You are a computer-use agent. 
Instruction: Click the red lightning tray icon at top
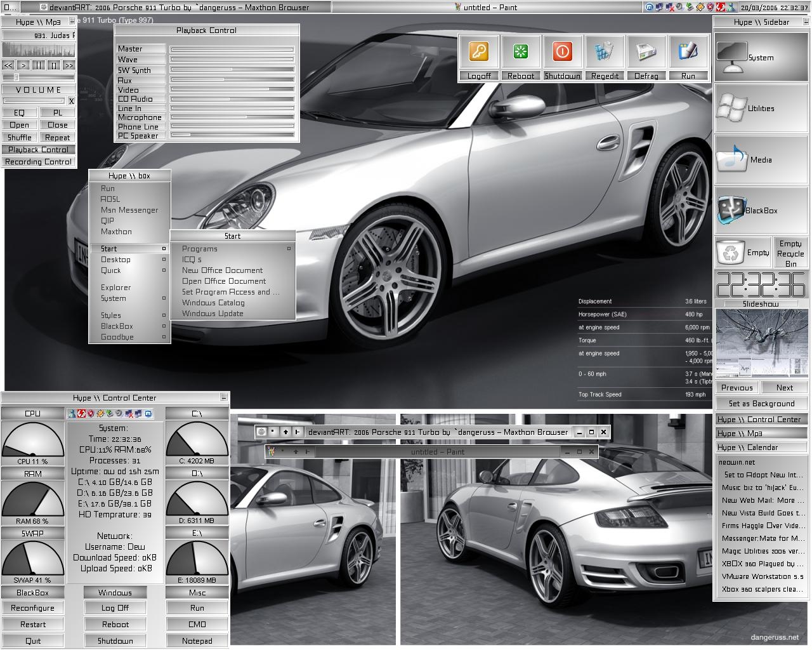click(721, 7)
